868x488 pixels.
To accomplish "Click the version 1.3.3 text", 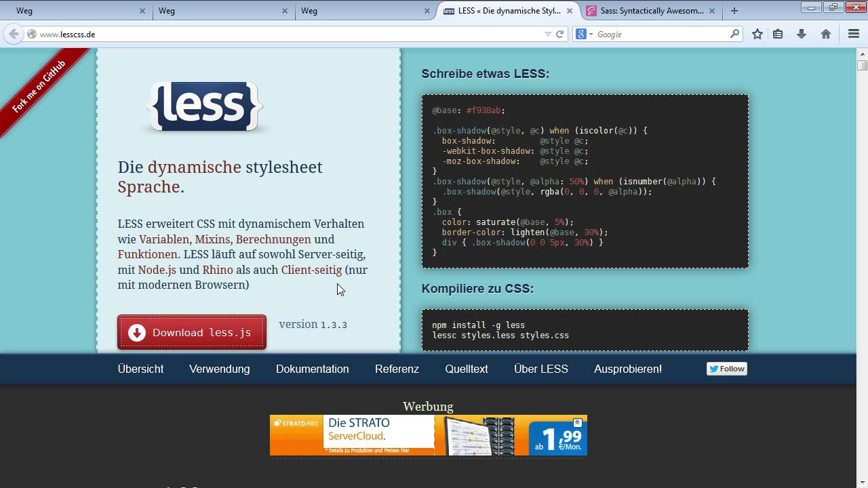I will [313, 325].
